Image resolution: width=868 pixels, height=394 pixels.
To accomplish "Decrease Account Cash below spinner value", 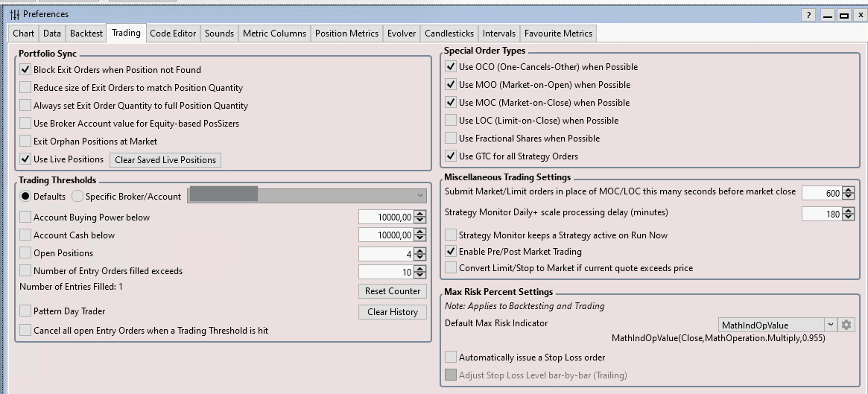I will [420, 239].
